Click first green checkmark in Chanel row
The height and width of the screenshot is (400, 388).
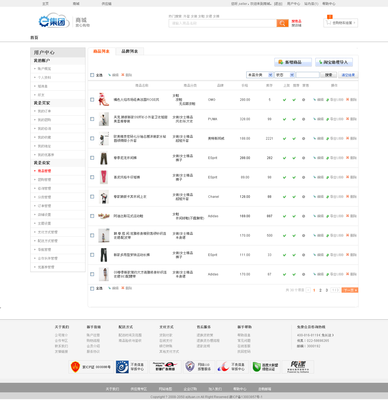click(284, 197)
